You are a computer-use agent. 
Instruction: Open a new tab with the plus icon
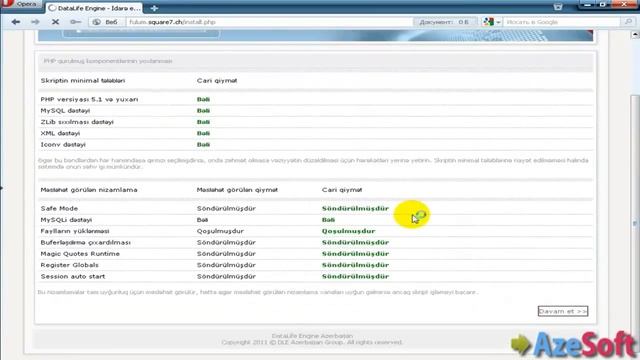(154, 8)
